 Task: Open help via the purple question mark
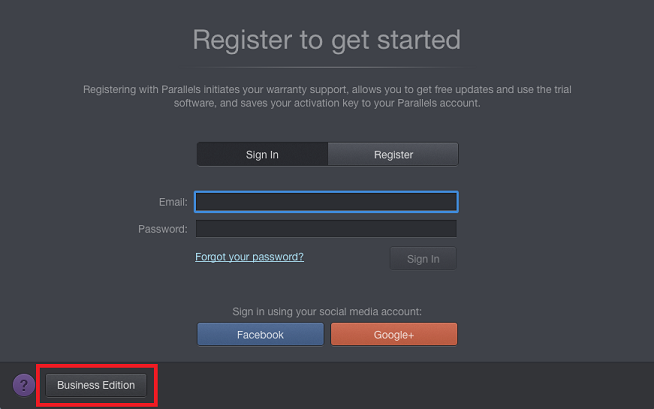[24, 385]
